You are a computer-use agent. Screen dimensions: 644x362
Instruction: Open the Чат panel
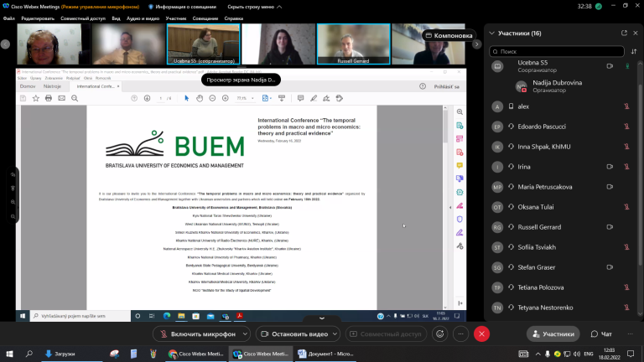click(601, 334)
